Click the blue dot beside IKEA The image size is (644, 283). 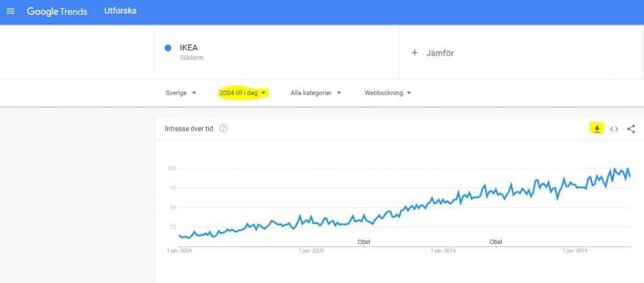tap(167, 48)
